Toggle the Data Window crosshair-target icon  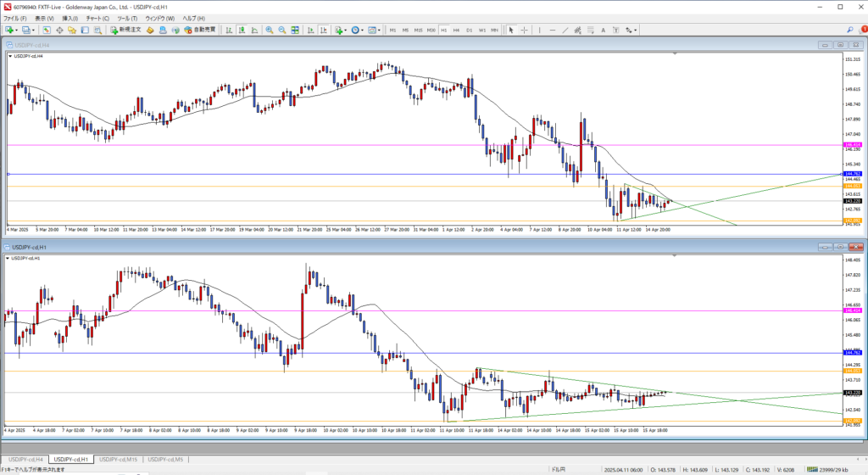pos(59,30)
